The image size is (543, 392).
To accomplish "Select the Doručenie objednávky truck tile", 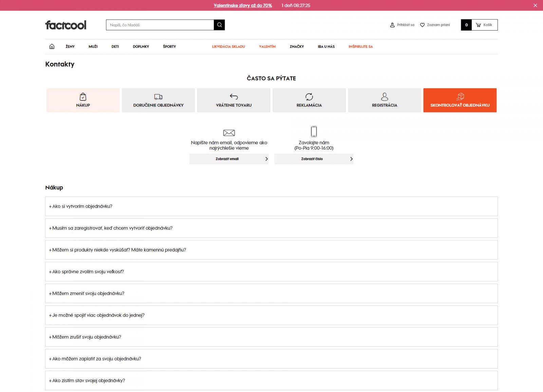I will [158, 100].
